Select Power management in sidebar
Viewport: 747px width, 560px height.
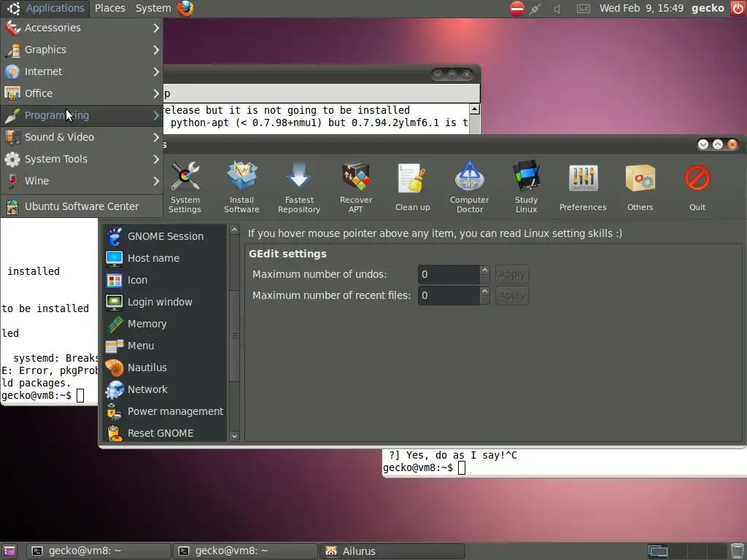tap(164, 411)
